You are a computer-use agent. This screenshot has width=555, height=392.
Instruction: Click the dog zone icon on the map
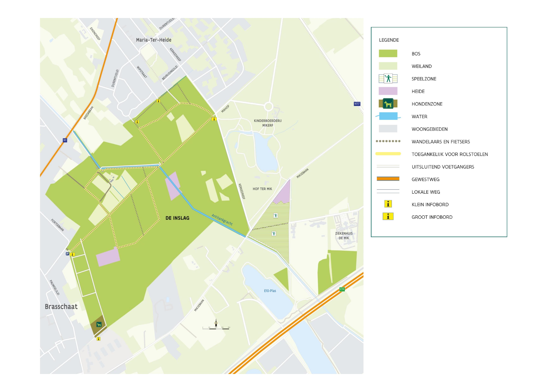click(99, 324)
